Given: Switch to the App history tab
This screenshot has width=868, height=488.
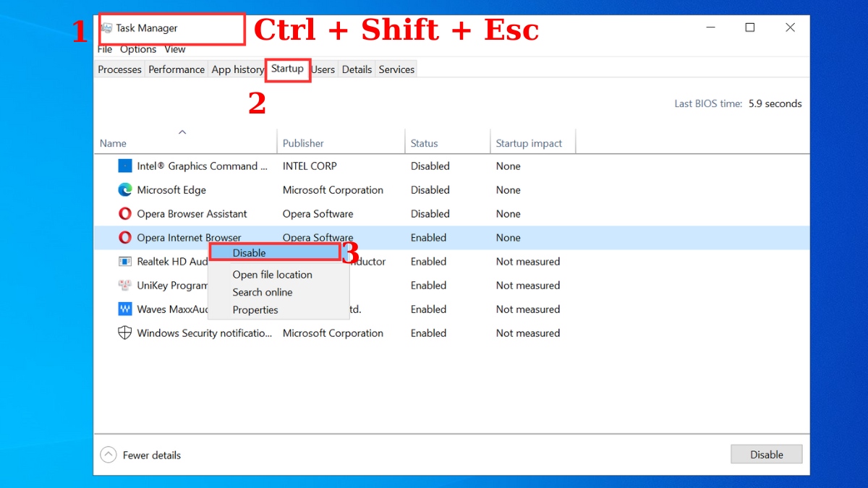Looking at the screenshot, I should 238,69.
